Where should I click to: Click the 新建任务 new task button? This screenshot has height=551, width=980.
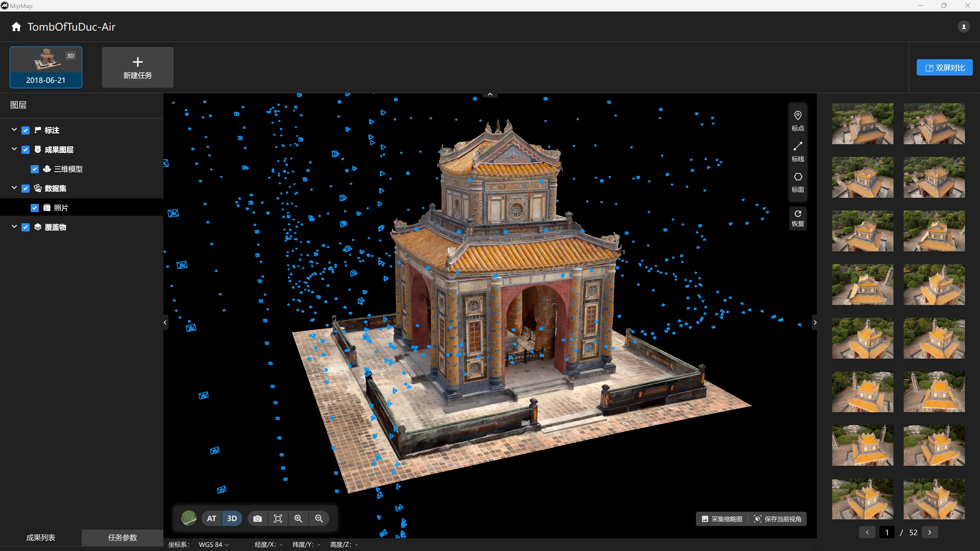pos(137,67)
